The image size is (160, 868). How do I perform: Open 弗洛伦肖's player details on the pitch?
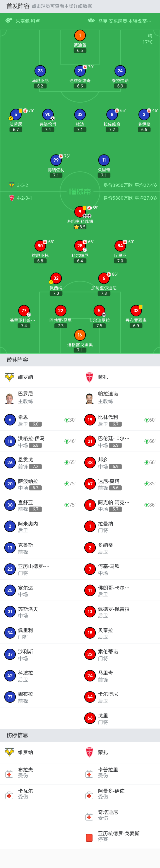click(48, 115)
